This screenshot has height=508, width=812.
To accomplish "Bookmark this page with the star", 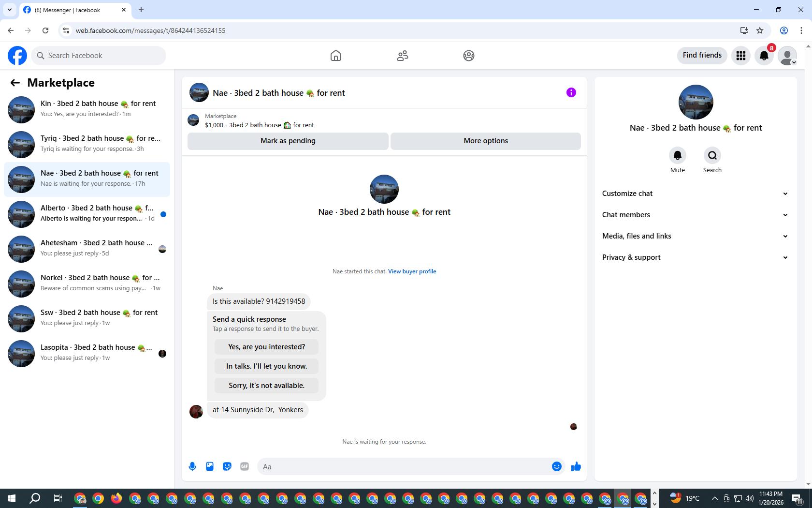I will coord(760,30).
